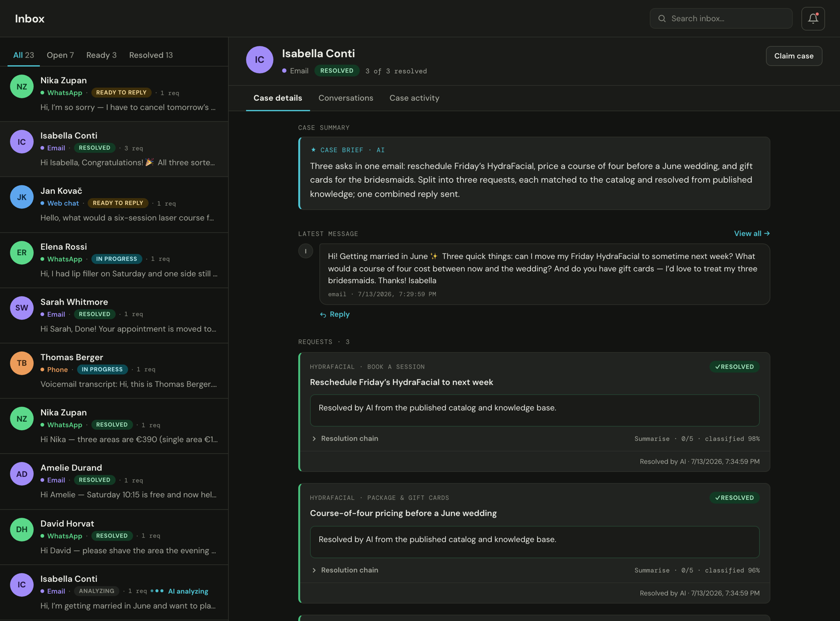Click Amelie Durand's AD avatar
Viewport: 840px width, 621px height.
(x=21, y=474)
